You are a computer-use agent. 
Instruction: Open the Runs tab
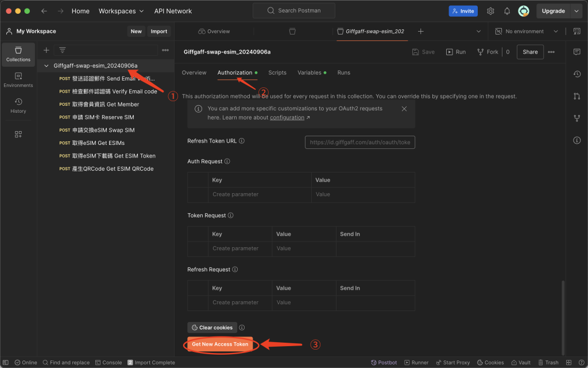[x=344, y=72]
